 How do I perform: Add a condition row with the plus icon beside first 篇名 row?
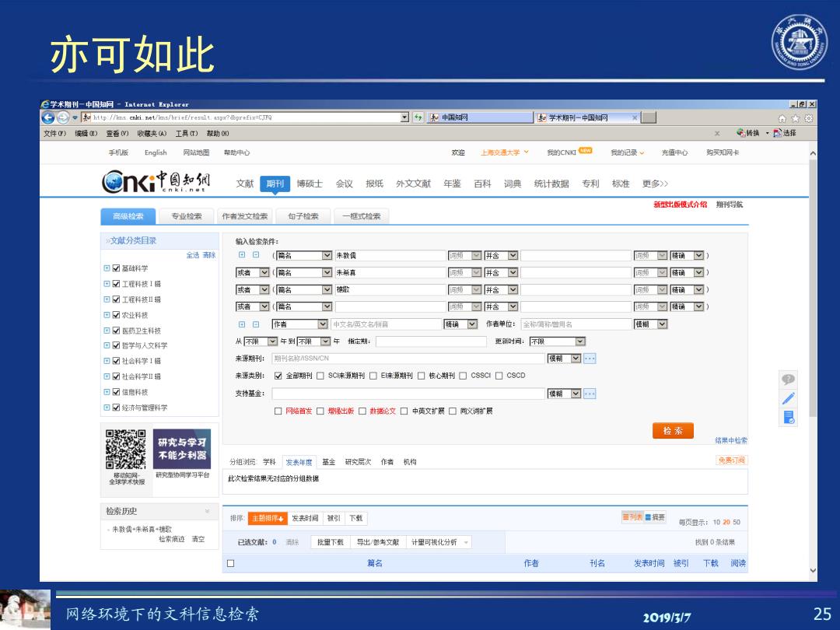242,255
